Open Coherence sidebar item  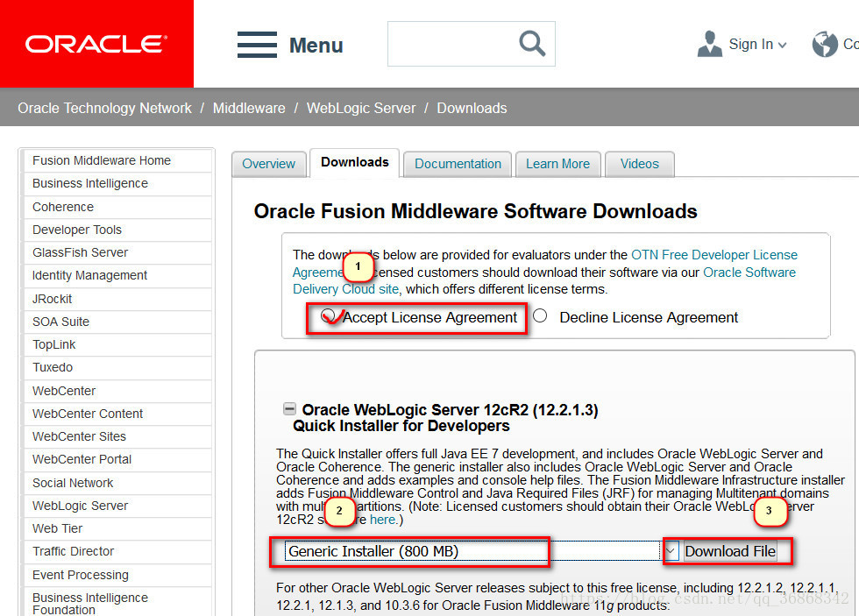coord(117,207)
